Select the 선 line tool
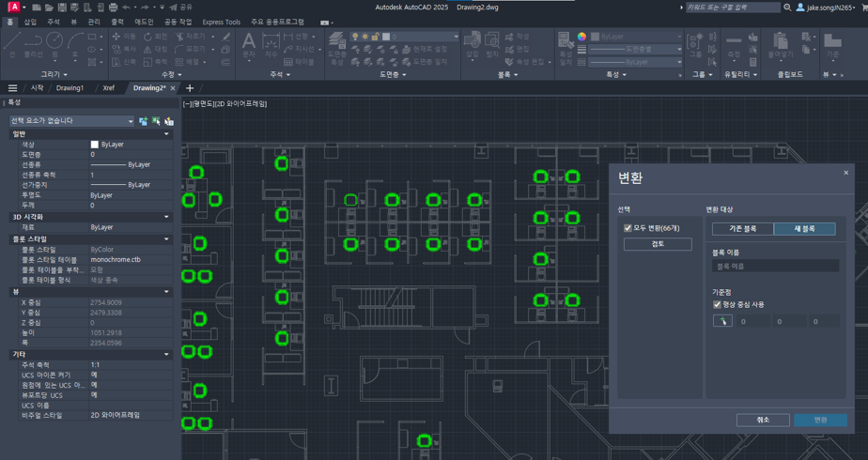 (x=13, y=45)
